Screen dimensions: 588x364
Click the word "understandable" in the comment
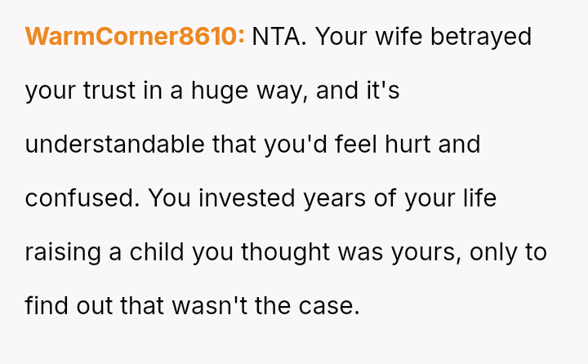(115, 144)
